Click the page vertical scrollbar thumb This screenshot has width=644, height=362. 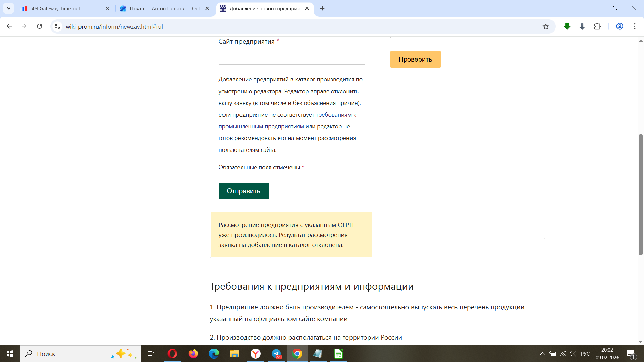[640, 194]
